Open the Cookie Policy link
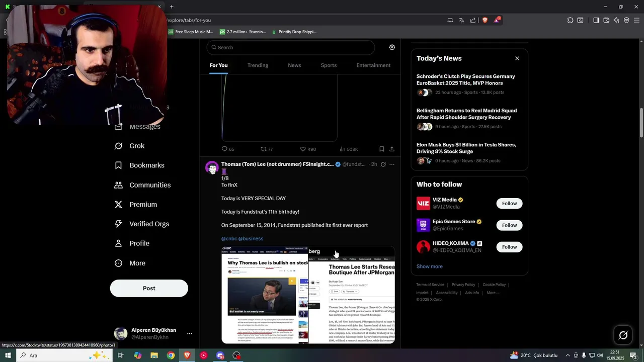The height and width of the screenshot is (362, 644). click(494, 285)
